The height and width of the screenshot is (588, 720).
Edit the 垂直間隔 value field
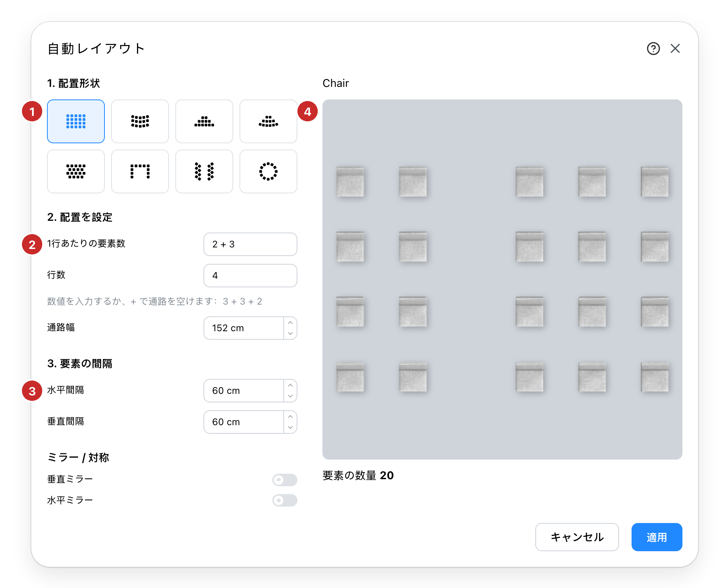coord(244,422)
